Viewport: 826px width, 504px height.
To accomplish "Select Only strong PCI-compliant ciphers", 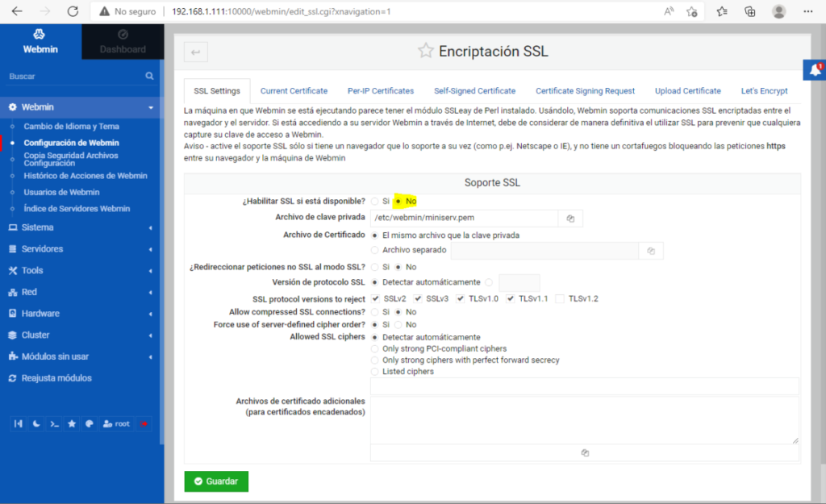I will [375, 349].
